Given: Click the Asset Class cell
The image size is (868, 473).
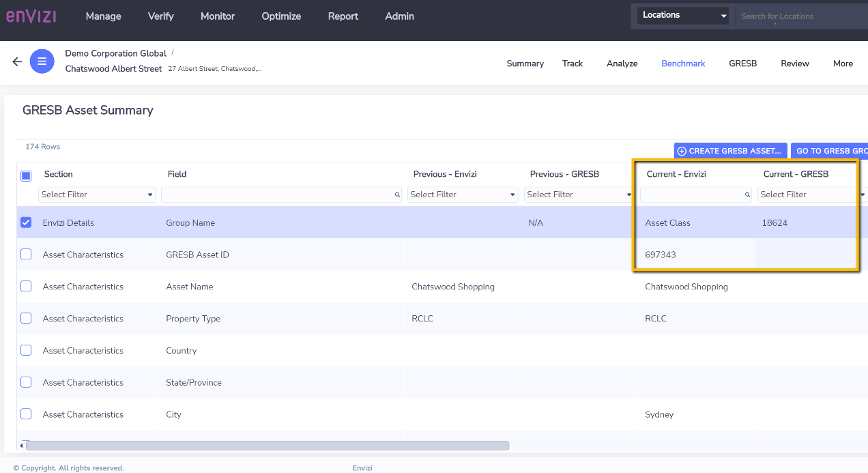Looking at the screenshot, I should tap(667, 223).
